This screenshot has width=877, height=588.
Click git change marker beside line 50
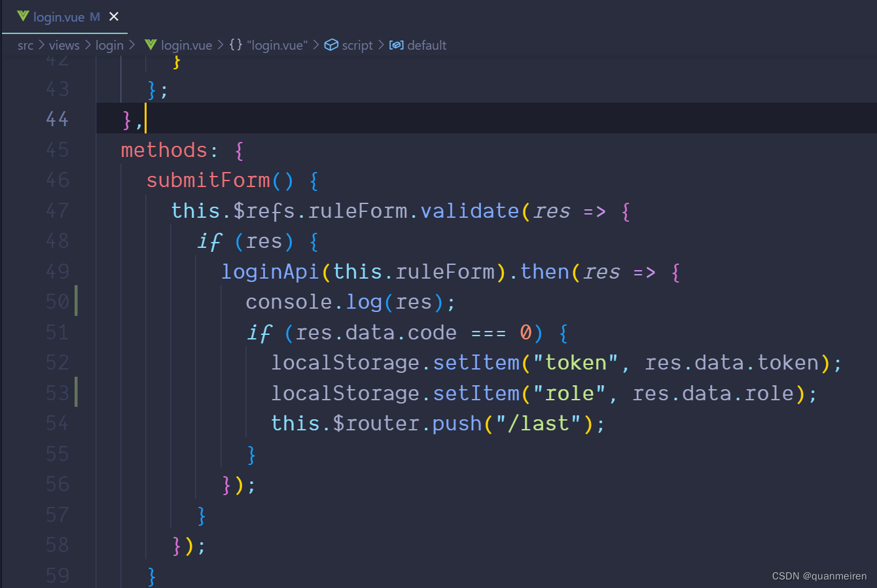coord(76,301)
